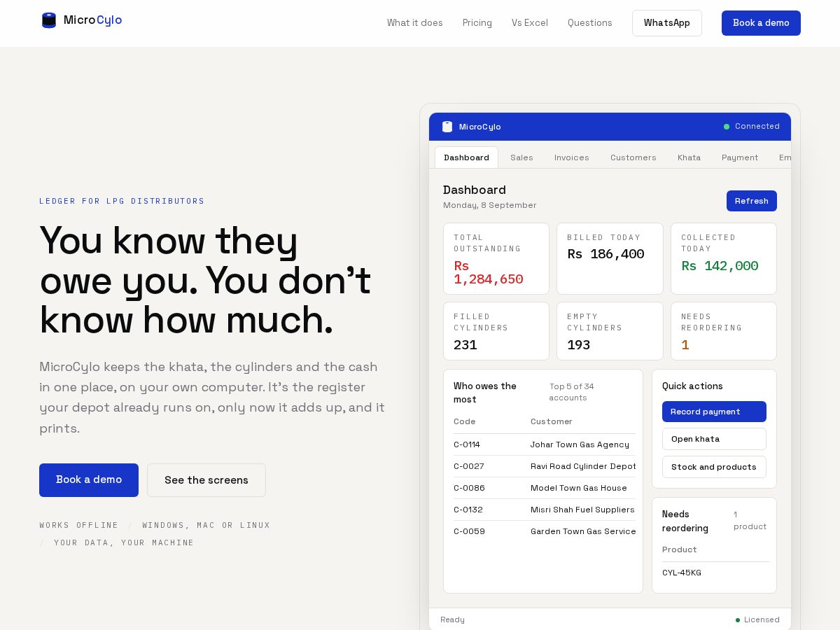
Task: Click the hero Book a demo button
Action: coord(89,480)
